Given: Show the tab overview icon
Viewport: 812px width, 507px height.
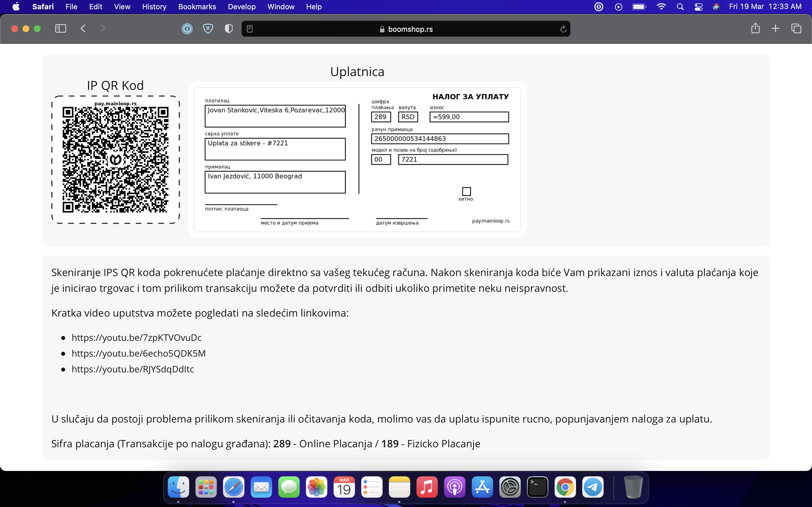Looking at the screenshot, I should pyautogui.click(x=796, y=29).
